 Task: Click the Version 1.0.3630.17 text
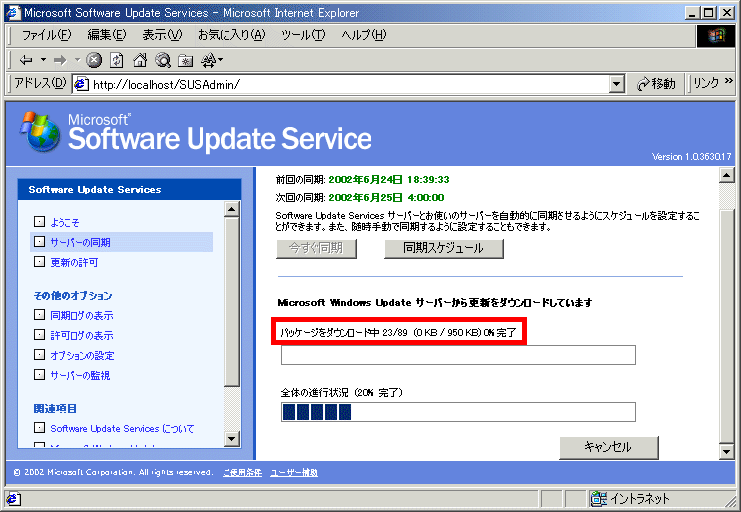click(691, 156)
